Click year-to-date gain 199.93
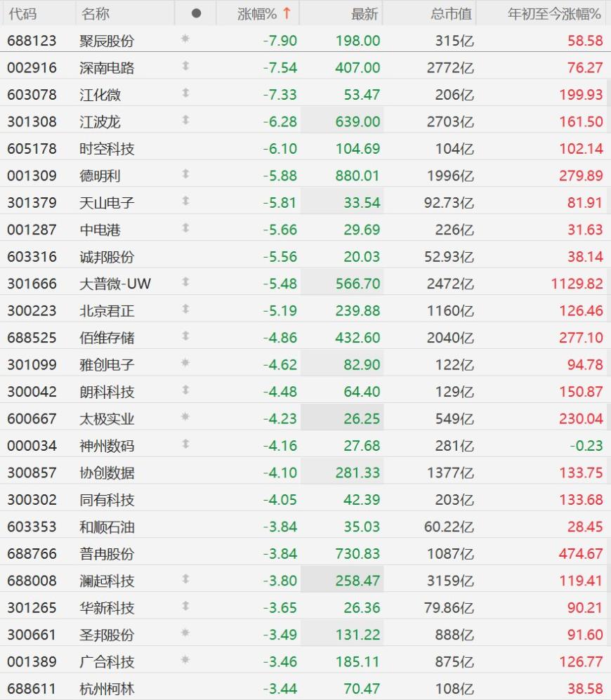Image resolution: width=611 pixels, height=700 pixels. pyautogui.click(x=581, y=95)
